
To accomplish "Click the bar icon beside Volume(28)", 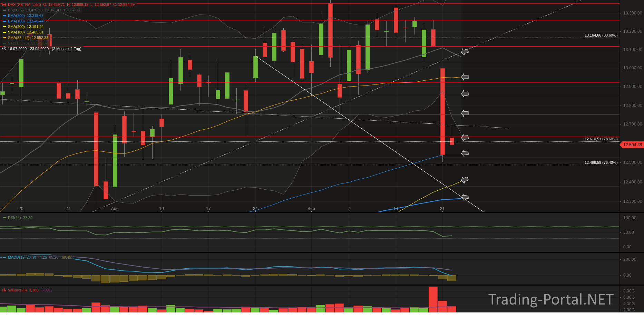I will (4, 290).
